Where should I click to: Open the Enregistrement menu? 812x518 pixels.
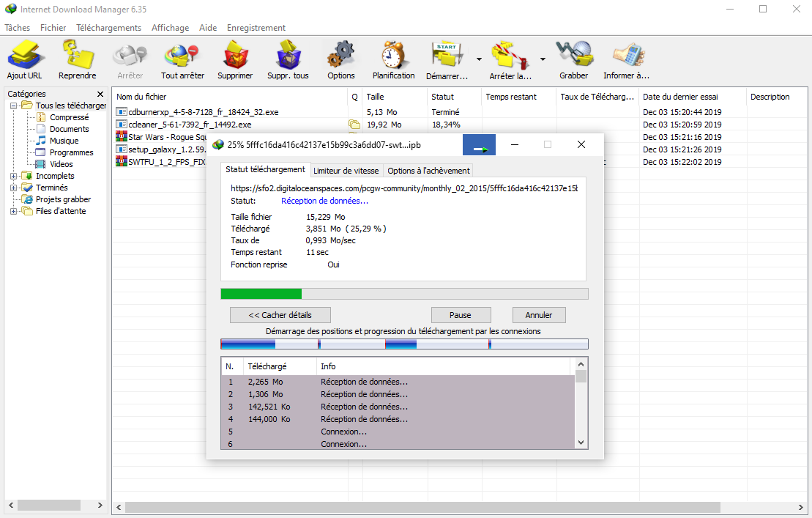[256, 28]
